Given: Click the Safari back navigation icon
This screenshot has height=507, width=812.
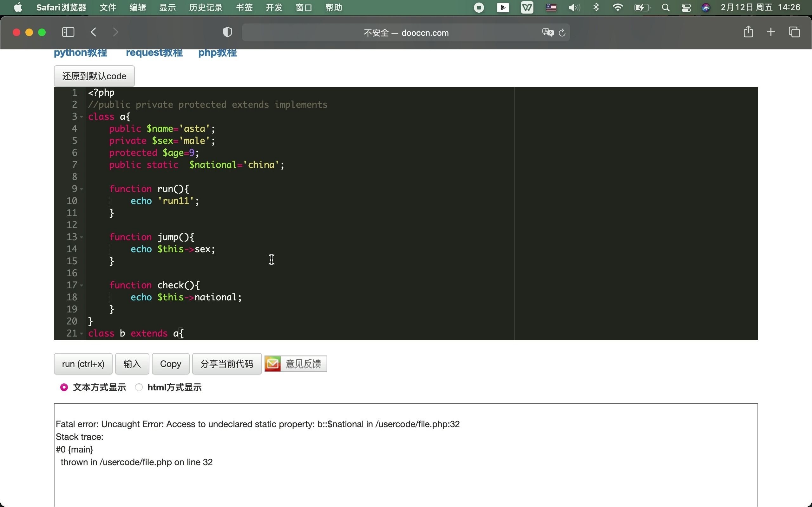Looking at the screenshot, I should 93,32.
